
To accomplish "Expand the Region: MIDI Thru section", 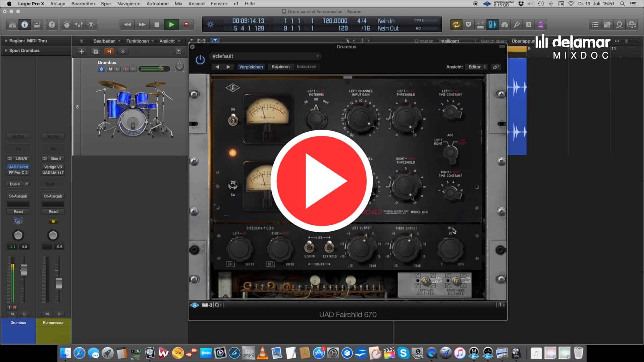I will [x=6, y=41].
